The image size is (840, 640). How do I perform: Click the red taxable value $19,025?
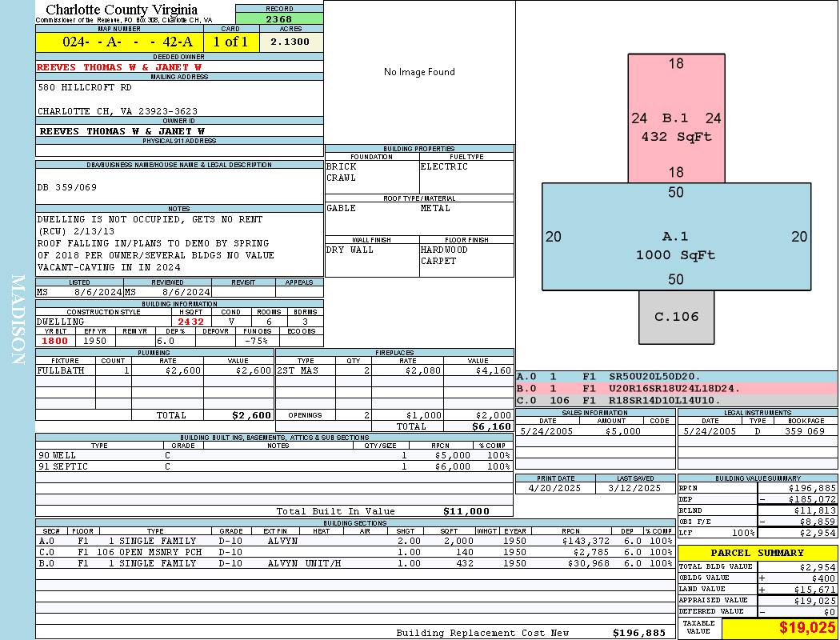coord(806,628)
